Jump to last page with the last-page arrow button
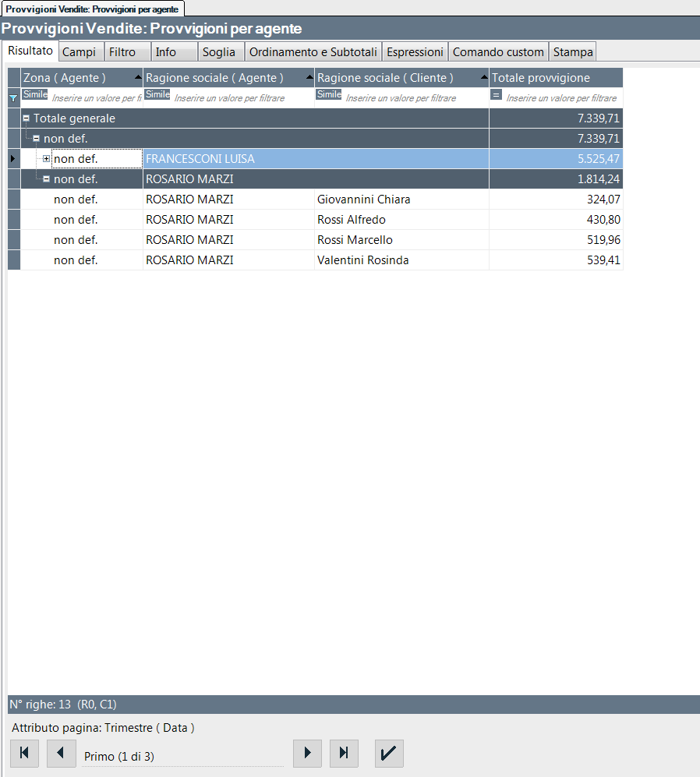Viewport: 700px width, 777px height. [344, 753]
